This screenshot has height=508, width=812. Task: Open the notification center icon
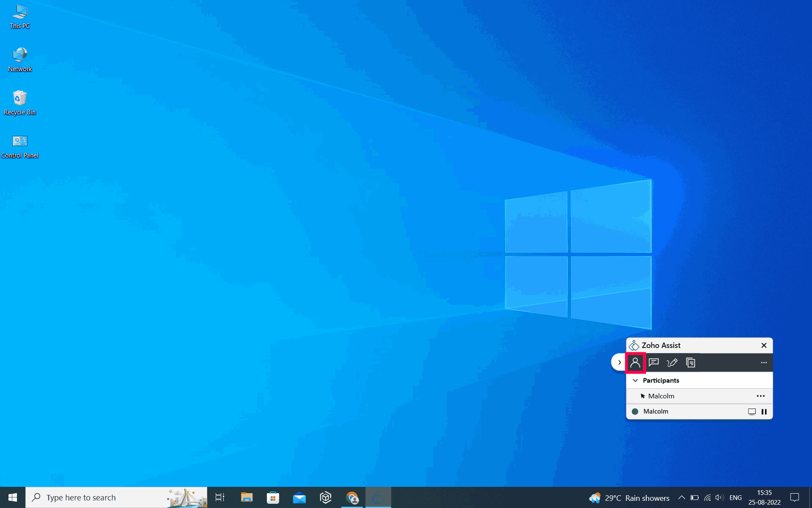click(795, 497)
